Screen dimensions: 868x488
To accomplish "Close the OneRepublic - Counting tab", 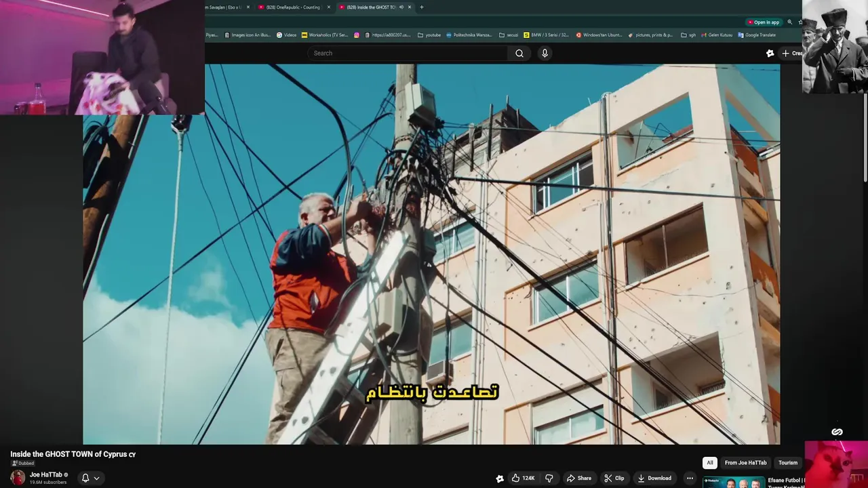I will 329,7.
